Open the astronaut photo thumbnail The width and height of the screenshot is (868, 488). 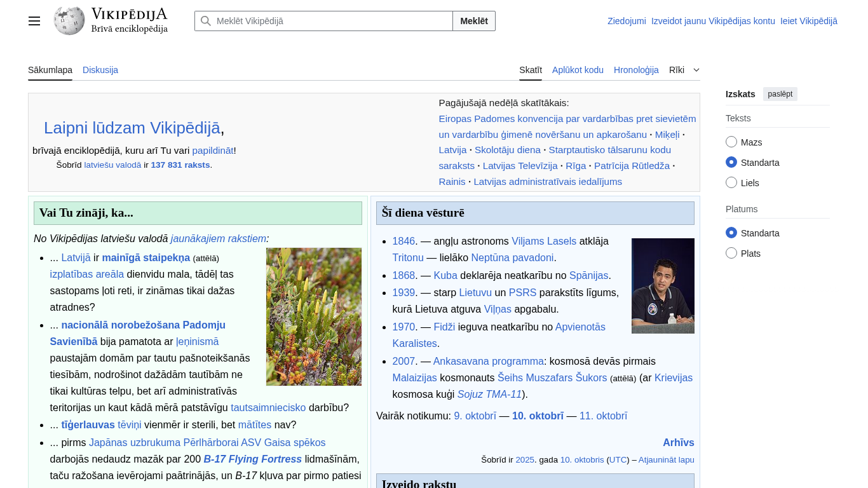pos(663,286)
